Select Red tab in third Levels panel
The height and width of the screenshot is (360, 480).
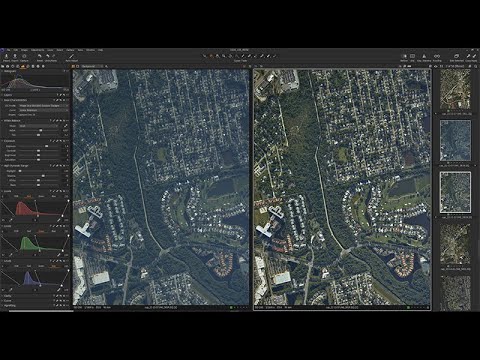(29, 266)
